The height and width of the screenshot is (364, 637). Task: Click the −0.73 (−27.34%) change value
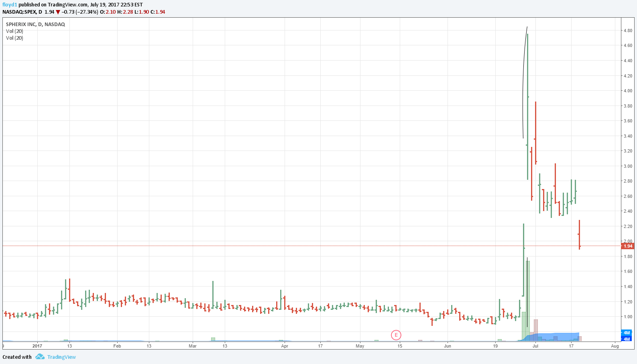point(80,12)
